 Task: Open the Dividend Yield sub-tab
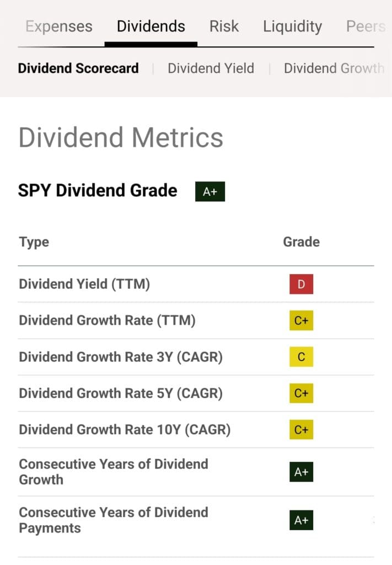click(211, 68)
